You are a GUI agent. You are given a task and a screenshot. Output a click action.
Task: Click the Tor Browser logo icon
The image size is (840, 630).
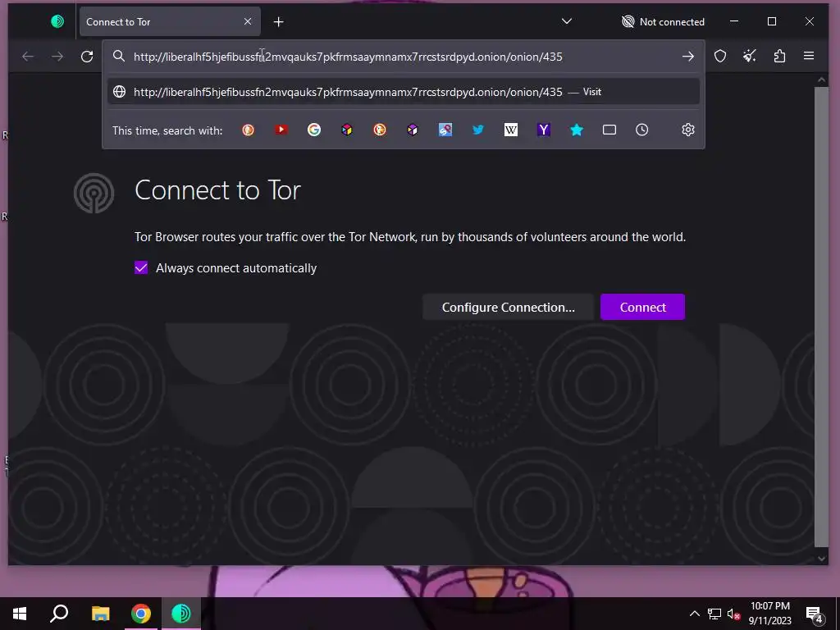57,21
